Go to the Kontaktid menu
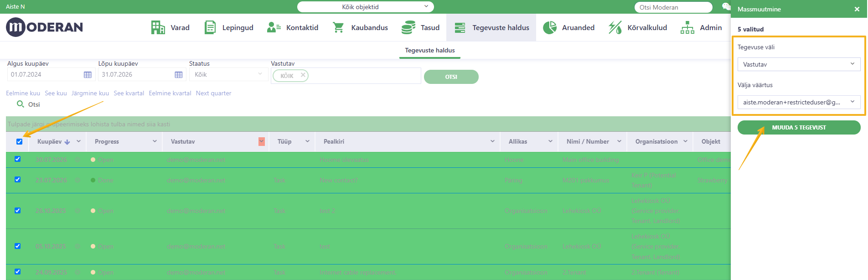This screenshot has width=868, height=280. point(302,28)
